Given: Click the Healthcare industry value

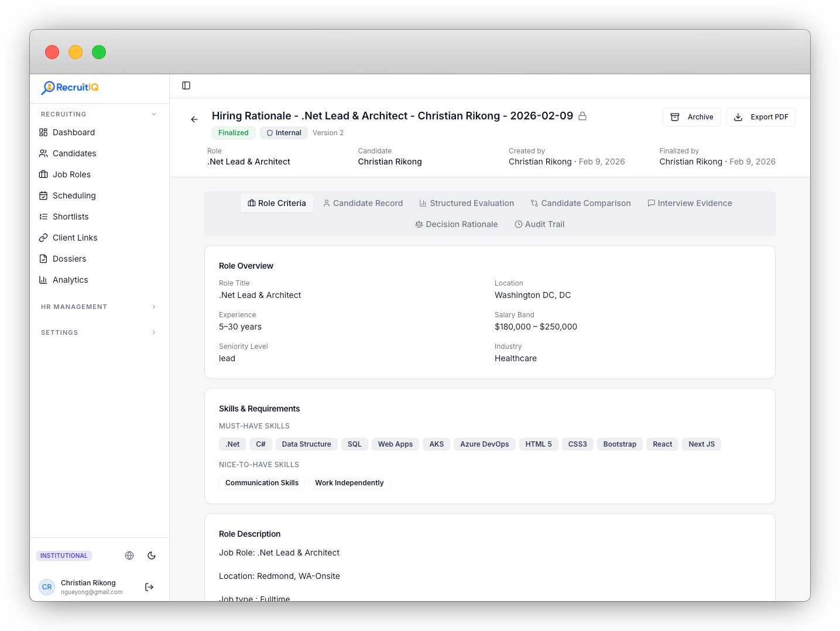Looking at the screenshot, I should click(x=516, y=358).
